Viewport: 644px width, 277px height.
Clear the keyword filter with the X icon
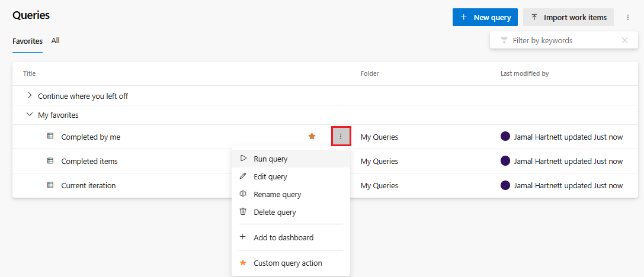click(624, 40)
